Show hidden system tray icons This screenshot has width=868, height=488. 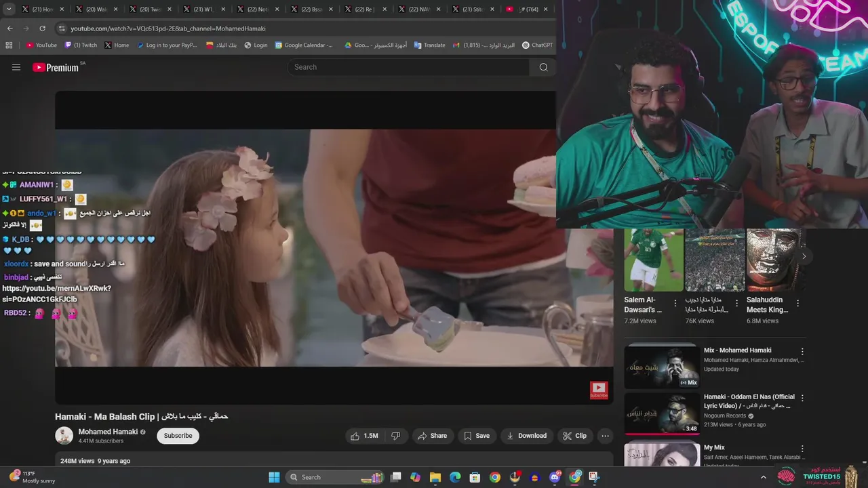pos(763,477)
